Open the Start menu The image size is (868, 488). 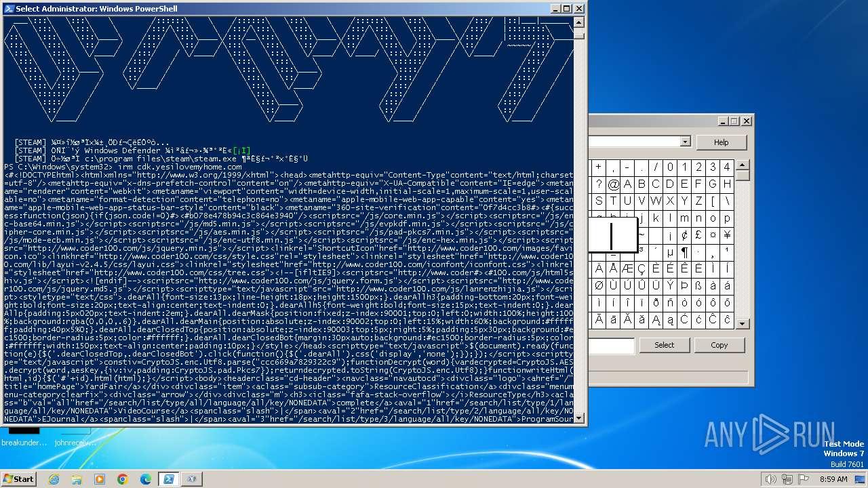[18, 479]
